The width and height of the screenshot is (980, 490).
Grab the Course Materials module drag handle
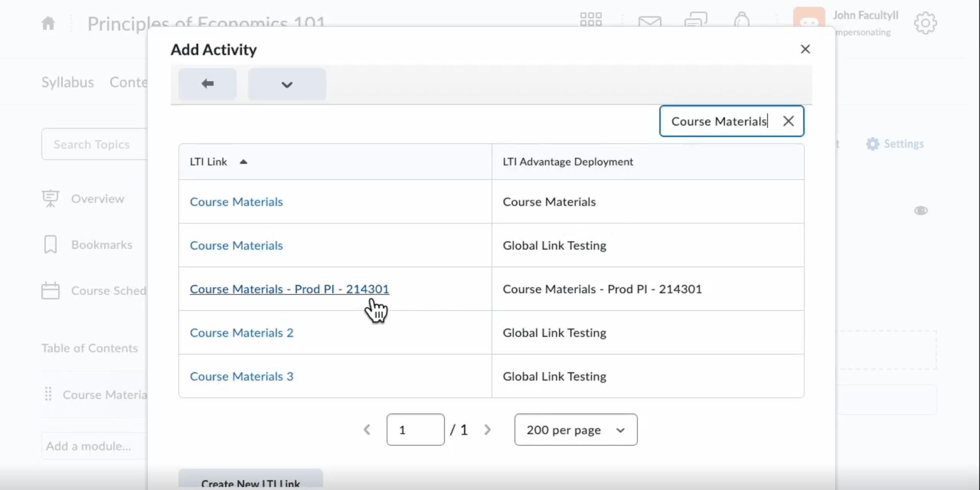click(48, 394)
